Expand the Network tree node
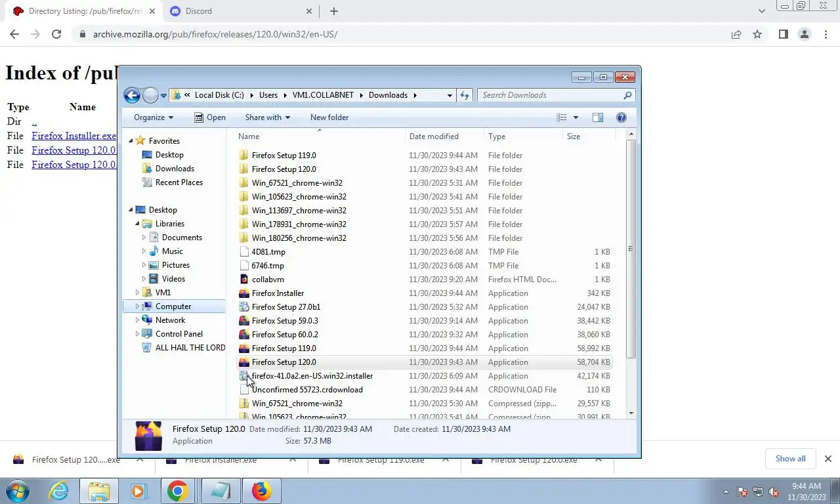This screenshot has height=504, width=840. [x=137, y=320]
